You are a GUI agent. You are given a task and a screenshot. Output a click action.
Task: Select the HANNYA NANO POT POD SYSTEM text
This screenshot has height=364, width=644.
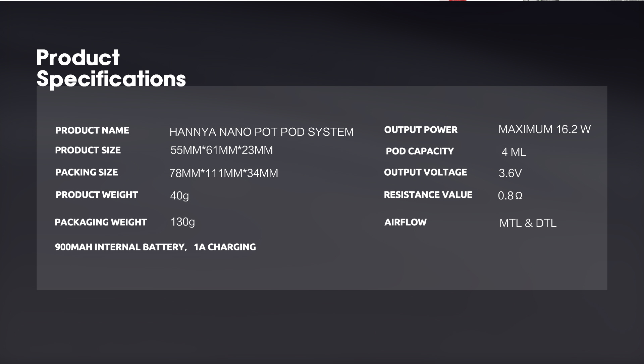tap(261, 132)
